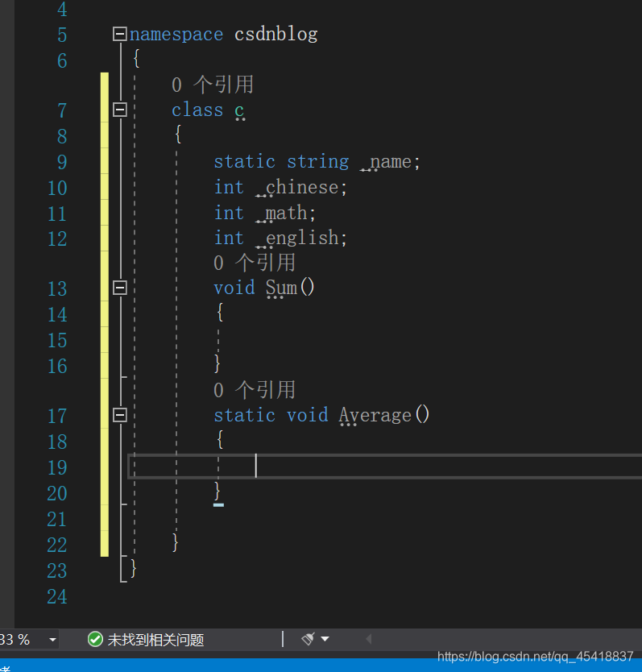Click the horizontal scroll left arrow

[x=369, y=640]
